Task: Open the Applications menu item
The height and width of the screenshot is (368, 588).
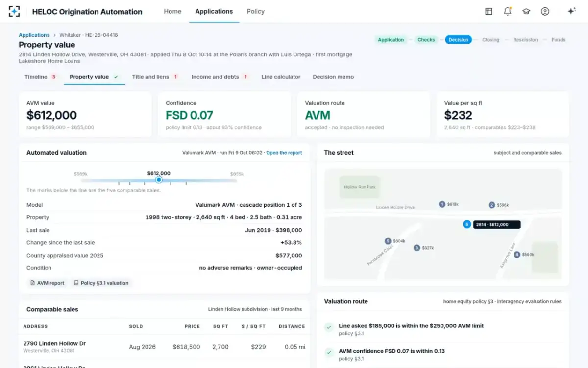Action: (x=214, y=11)
